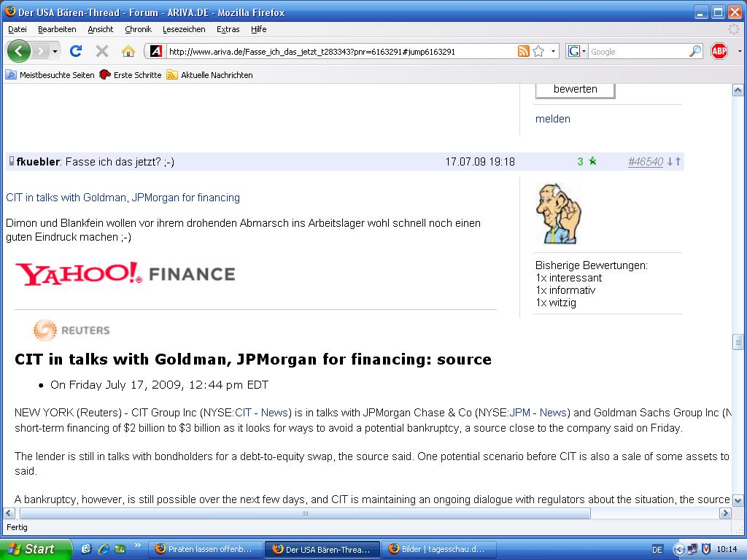This screenshot has height=560, width=747.
Task: Open the NYSE CIT ticker link
Action: pos(243,413)
